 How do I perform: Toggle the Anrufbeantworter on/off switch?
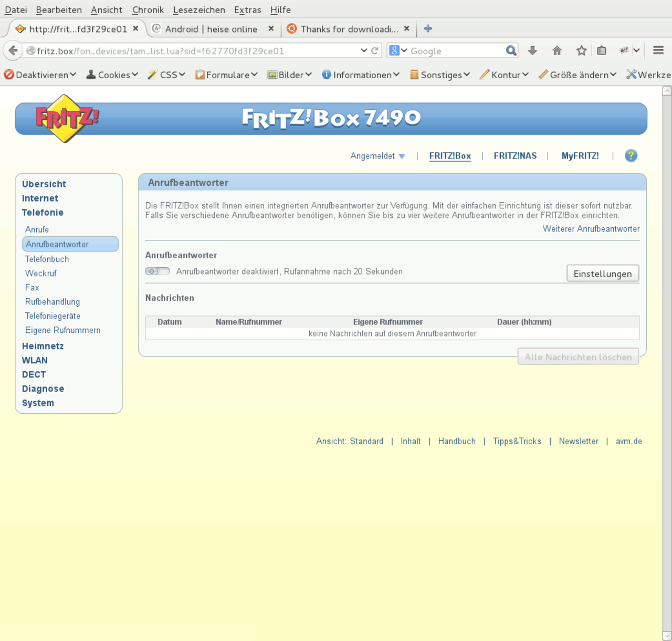[x=157, y=271]
